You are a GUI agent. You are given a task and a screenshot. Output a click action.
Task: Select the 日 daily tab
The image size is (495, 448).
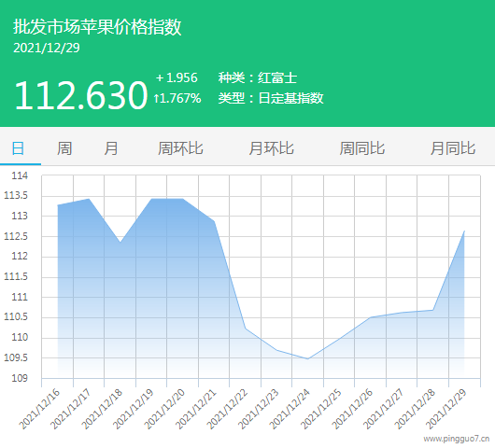(x=18, y=148)
